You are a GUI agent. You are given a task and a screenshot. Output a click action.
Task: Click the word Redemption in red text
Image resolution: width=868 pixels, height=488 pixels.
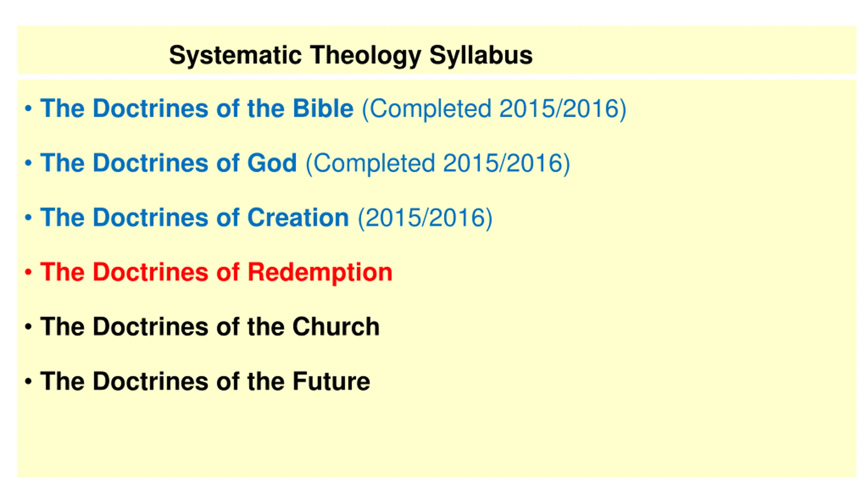point(320,272)
